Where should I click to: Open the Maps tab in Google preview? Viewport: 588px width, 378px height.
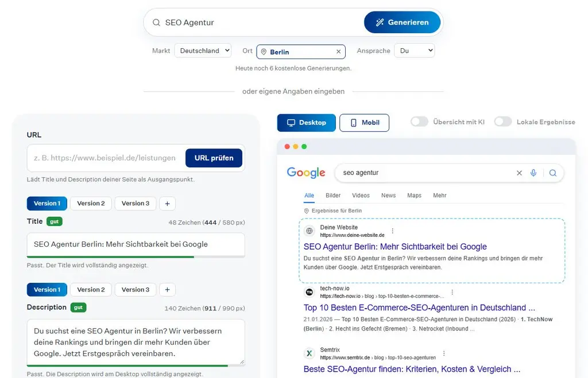click(x=415, y=196)
